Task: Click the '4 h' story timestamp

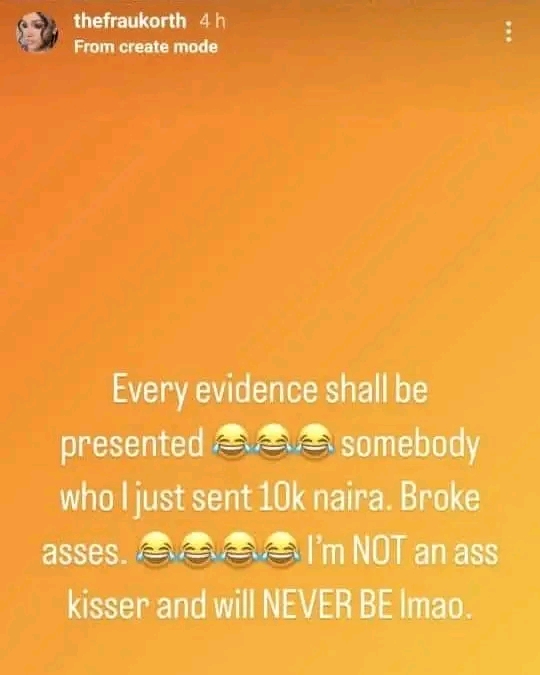Action: coord(212,22)
